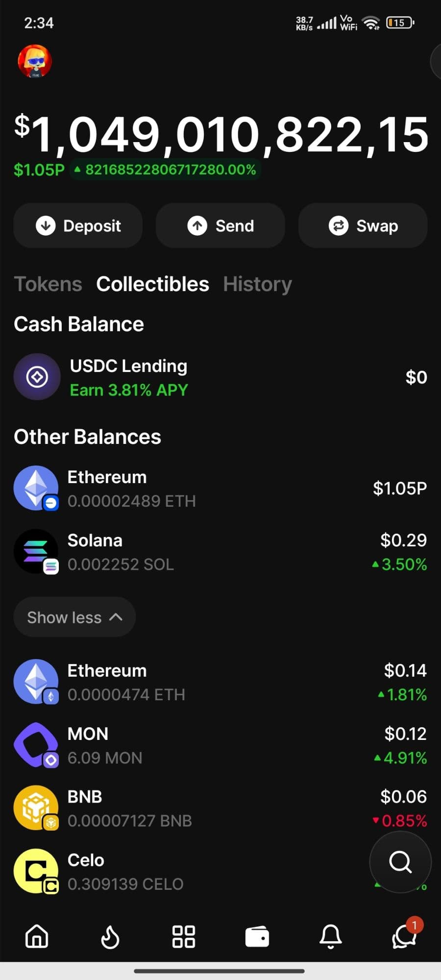Viewport: 441px width, 980px height.
Task: Switch to the History tab
Action: [257, 284]
